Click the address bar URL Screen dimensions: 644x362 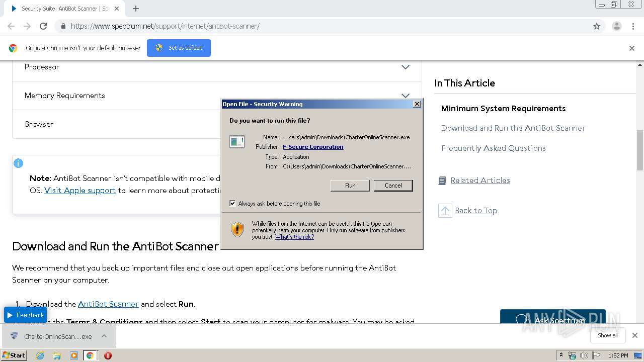click(x=165, y=26)
